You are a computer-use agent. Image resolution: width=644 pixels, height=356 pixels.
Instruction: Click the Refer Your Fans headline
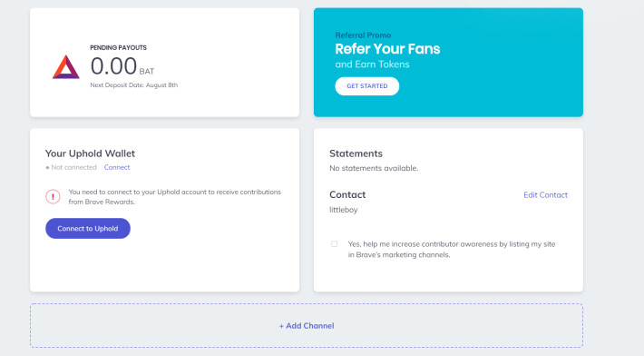[387, 49]
